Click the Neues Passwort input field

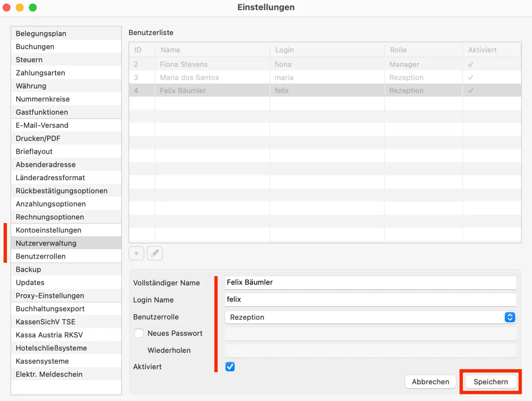point(370,334)
